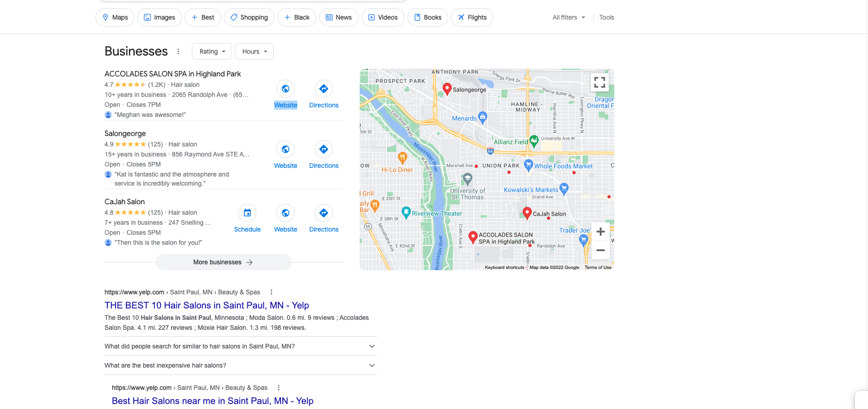
Task: Open the Rating filter dropdown
Action: (212, 51)
